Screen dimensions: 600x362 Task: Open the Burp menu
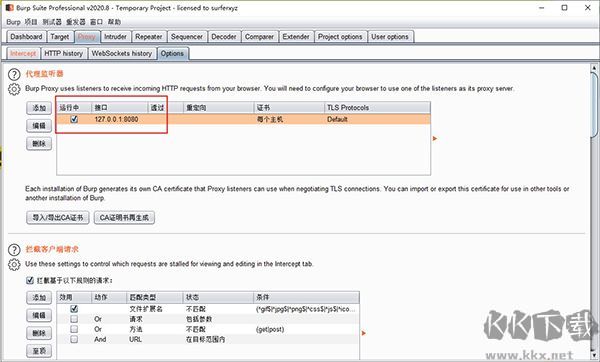(13, 22)
